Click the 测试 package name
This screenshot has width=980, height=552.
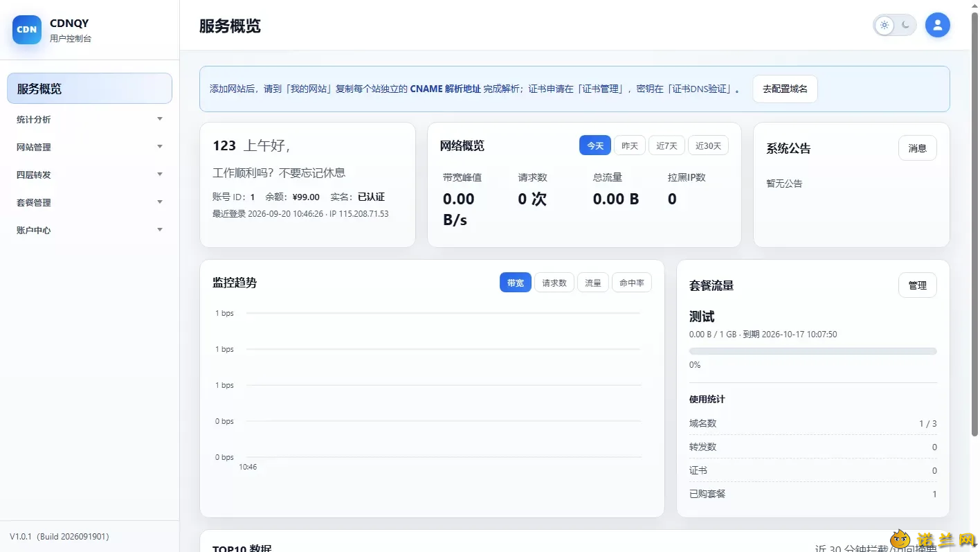pyautogui.click(x=702, y=317)
